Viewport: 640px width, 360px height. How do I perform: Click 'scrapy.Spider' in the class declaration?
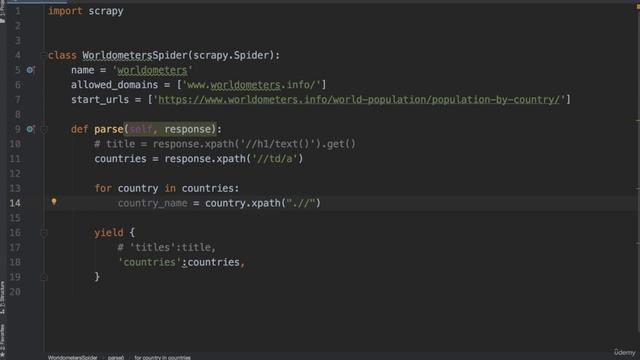coord(231,56)
